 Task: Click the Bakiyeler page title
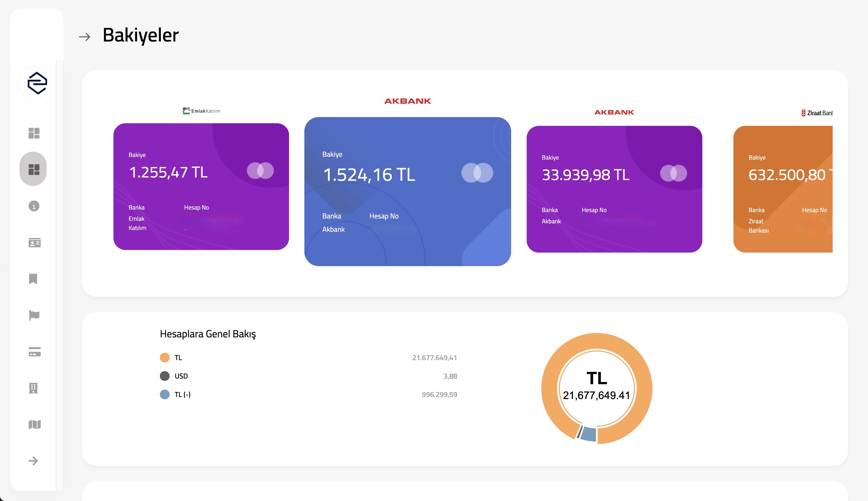click(x=140, y=35)
